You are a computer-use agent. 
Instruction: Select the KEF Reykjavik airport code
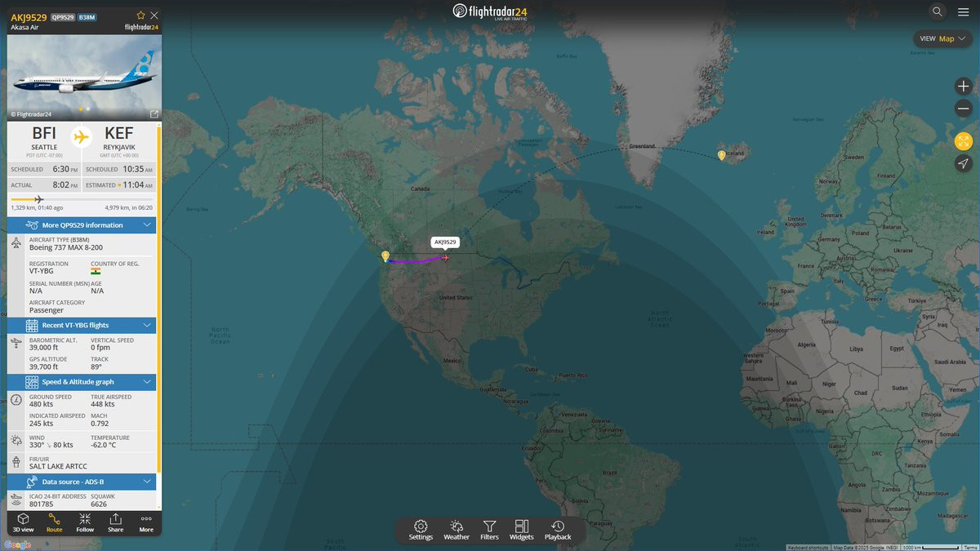pos(118,133)
